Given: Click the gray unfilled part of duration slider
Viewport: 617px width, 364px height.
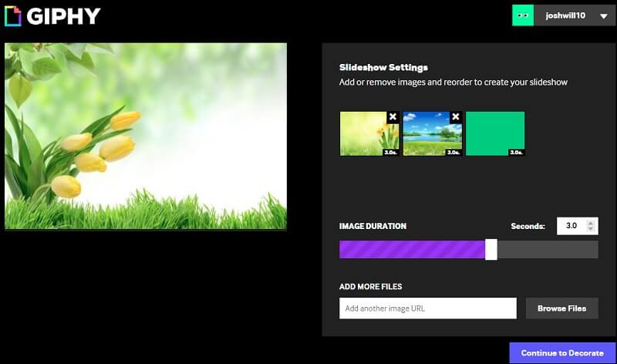Looking at the screenshot, I should 548,250.
